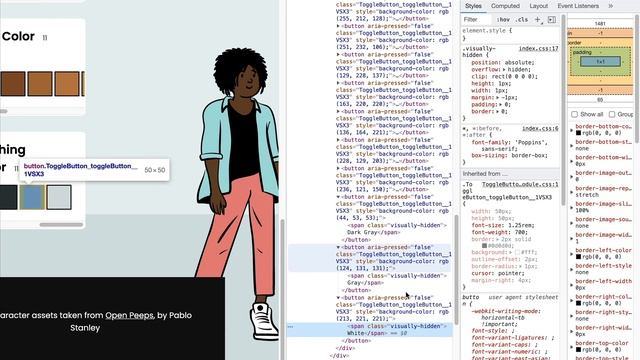
Task: Open the ellipsis actions beside the White span
Action: coord(290,327)
